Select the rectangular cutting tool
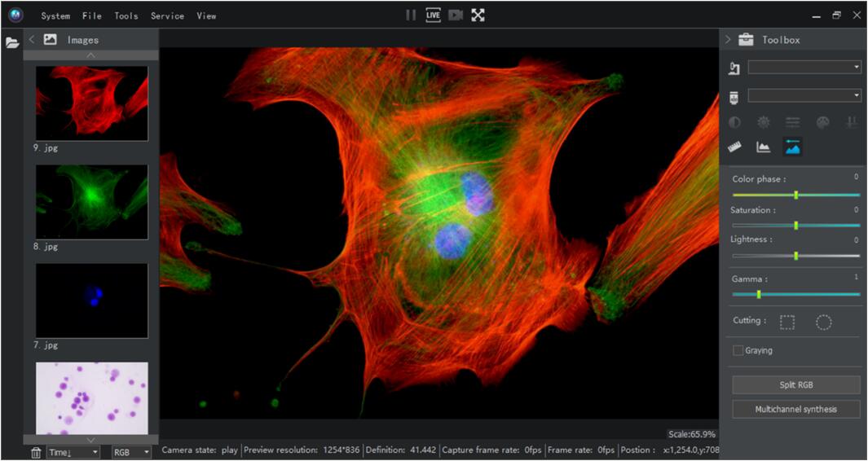The image size is (868, 461). coord(786,322)
